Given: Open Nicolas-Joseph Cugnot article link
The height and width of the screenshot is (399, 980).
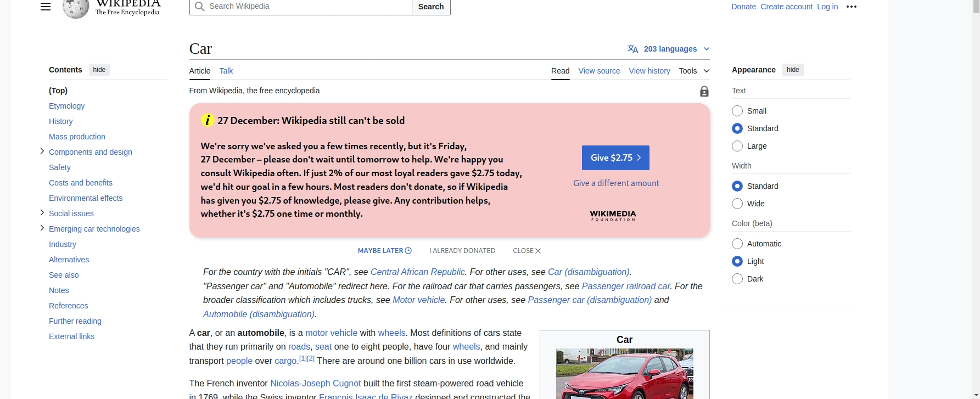Looking at the screenshot, I should point(316,384).
